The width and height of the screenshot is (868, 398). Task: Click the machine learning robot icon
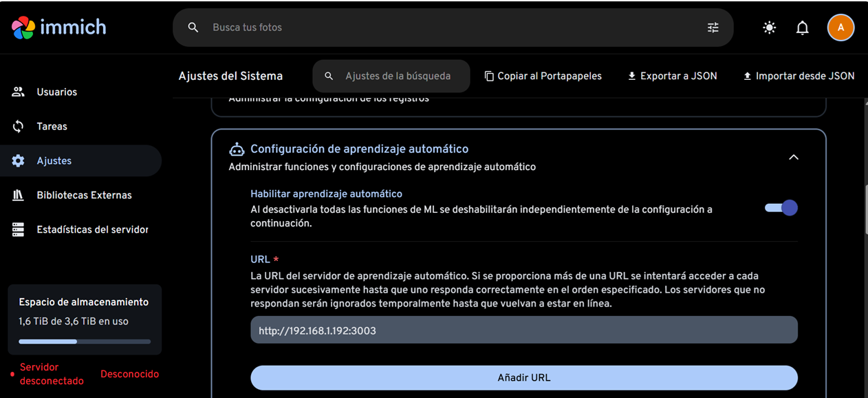[237, 149]
